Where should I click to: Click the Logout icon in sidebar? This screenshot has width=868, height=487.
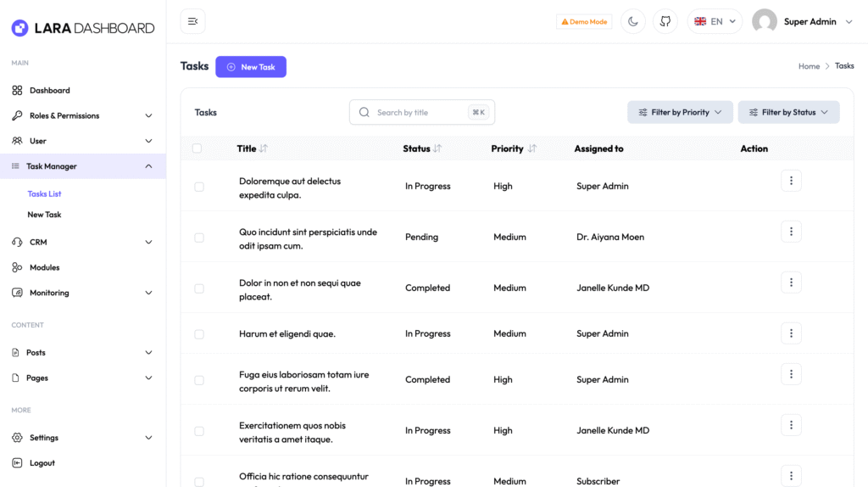17,462
